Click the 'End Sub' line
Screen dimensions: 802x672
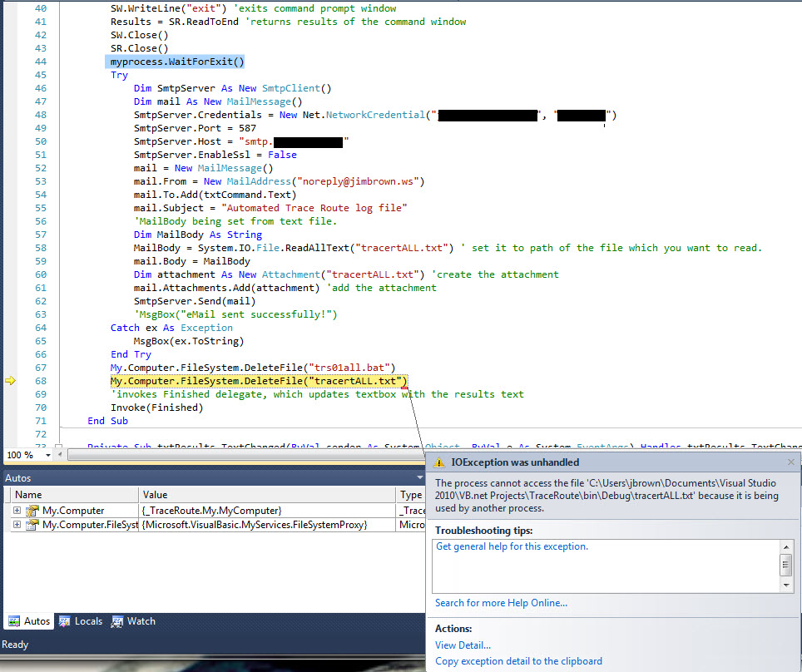click(x=107, y=421)
